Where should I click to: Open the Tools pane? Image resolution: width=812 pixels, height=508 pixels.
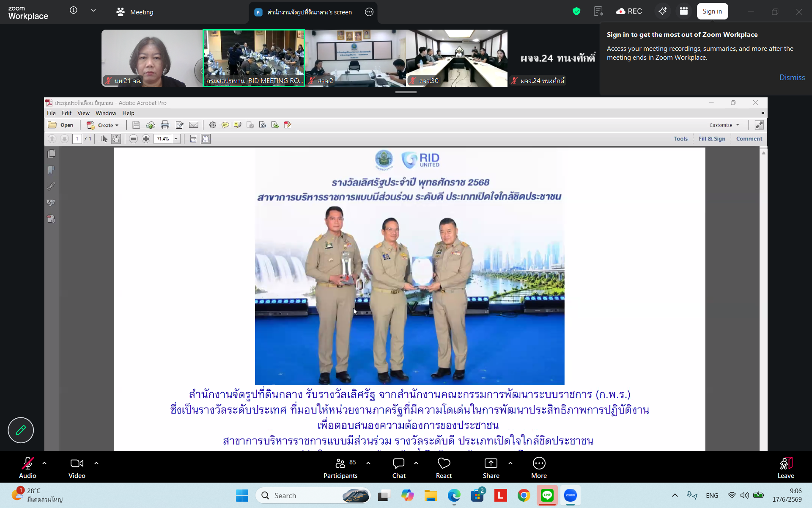coord(680,139)
